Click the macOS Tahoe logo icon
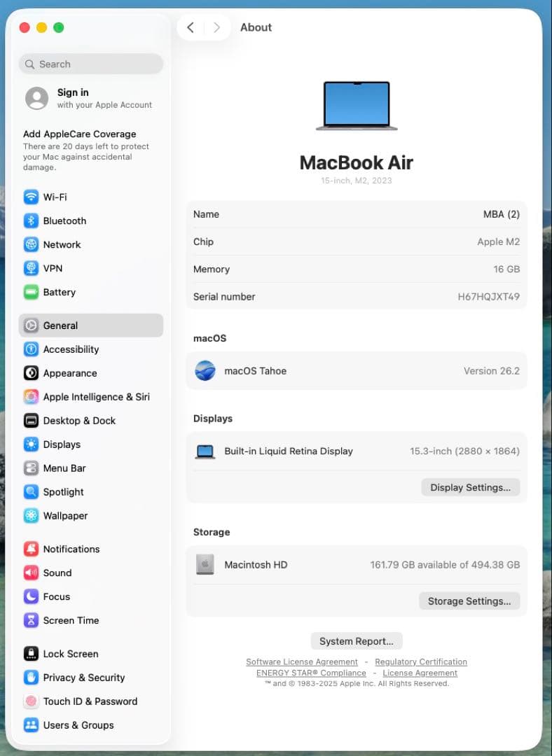552x756 pixels. click(205, 371)
